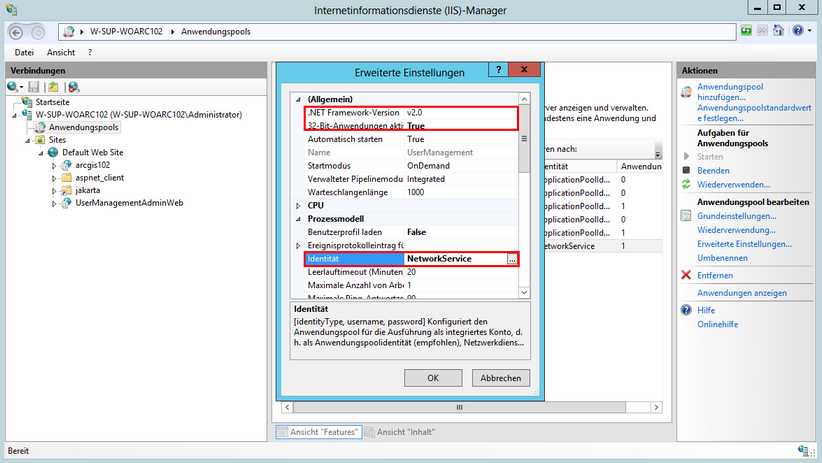Expand the UserManagementAdminWeb tree node
822x463 pixels.
pyautogui.click(x=54, y=203)
